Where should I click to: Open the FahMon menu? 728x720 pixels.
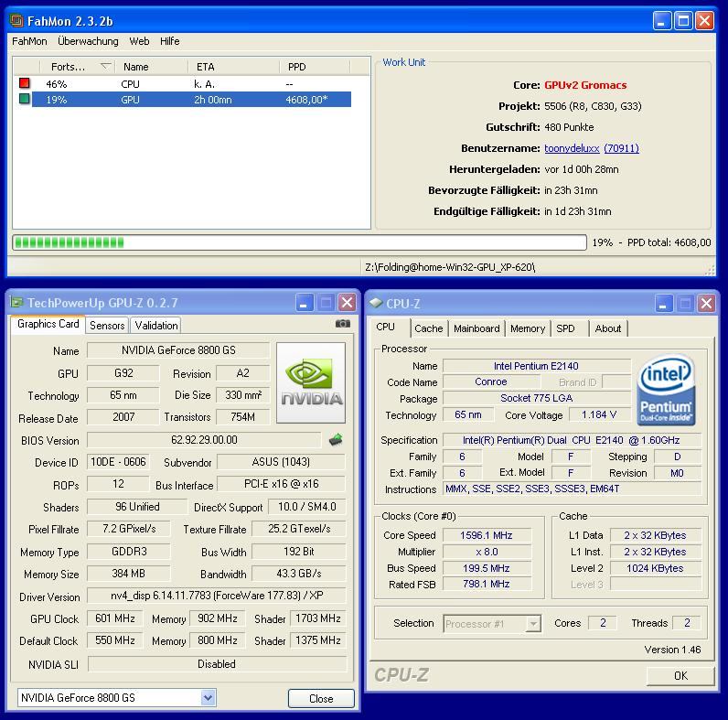[29, 41]
